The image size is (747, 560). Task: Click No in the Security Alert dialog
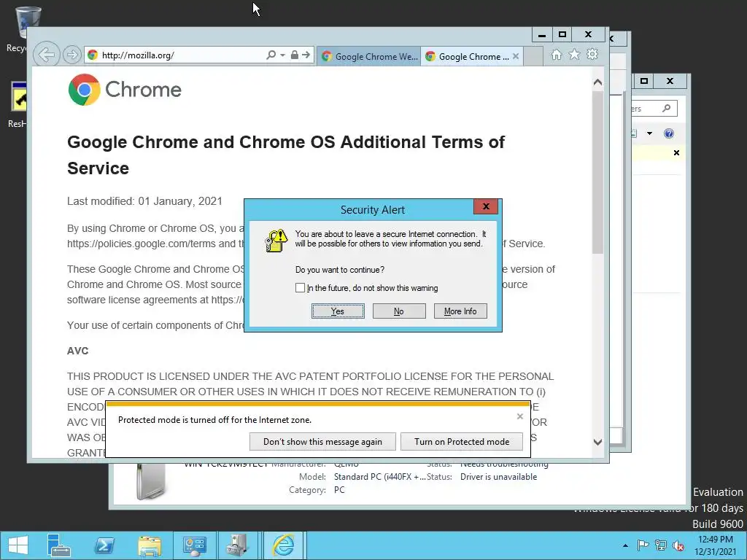click(399, 311)
